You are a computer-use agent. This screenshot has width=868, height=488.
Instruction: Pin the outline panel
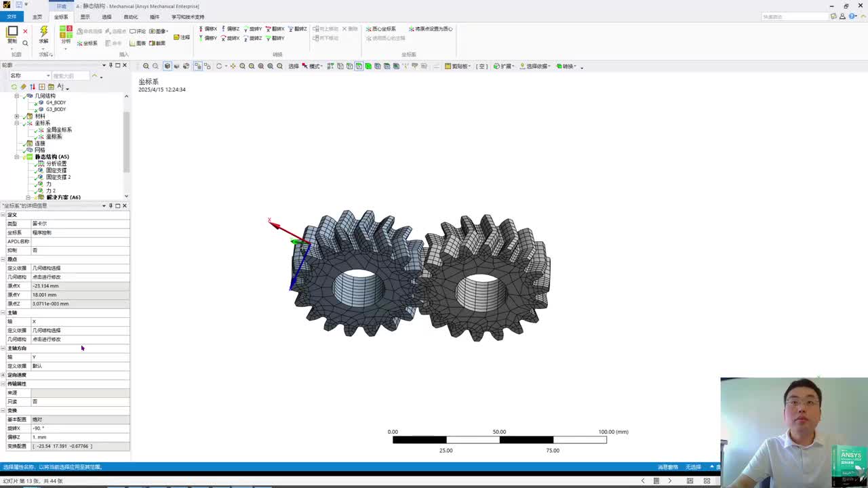click(x=111, y=65)
